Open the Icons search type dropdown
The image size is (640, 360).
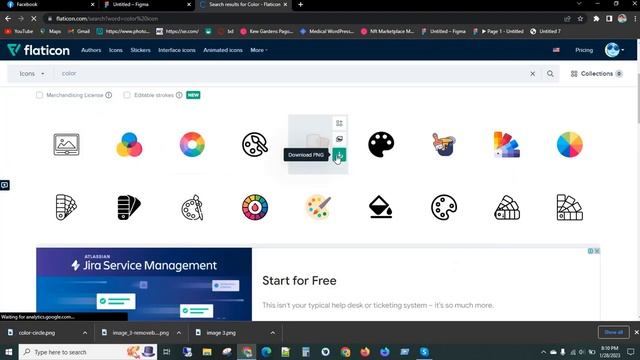[32, 74]
